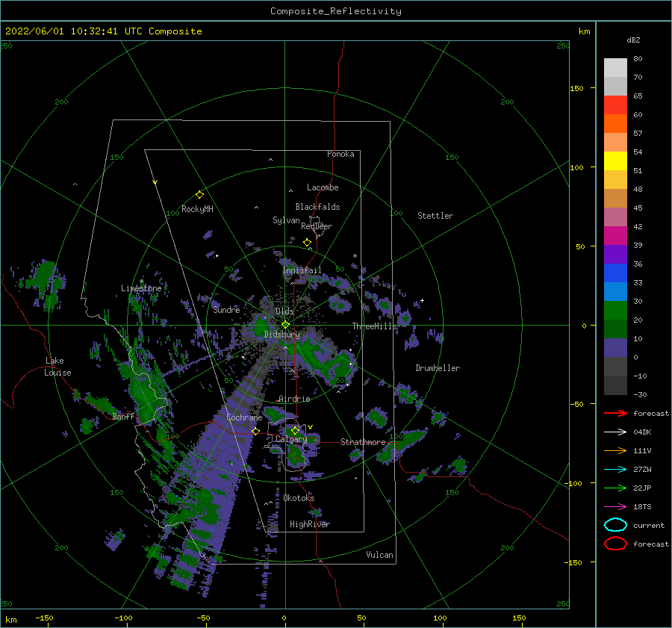Click the RockyMH town label
The width and height of the screenshot is (672, 628).
tap(197, 209)
